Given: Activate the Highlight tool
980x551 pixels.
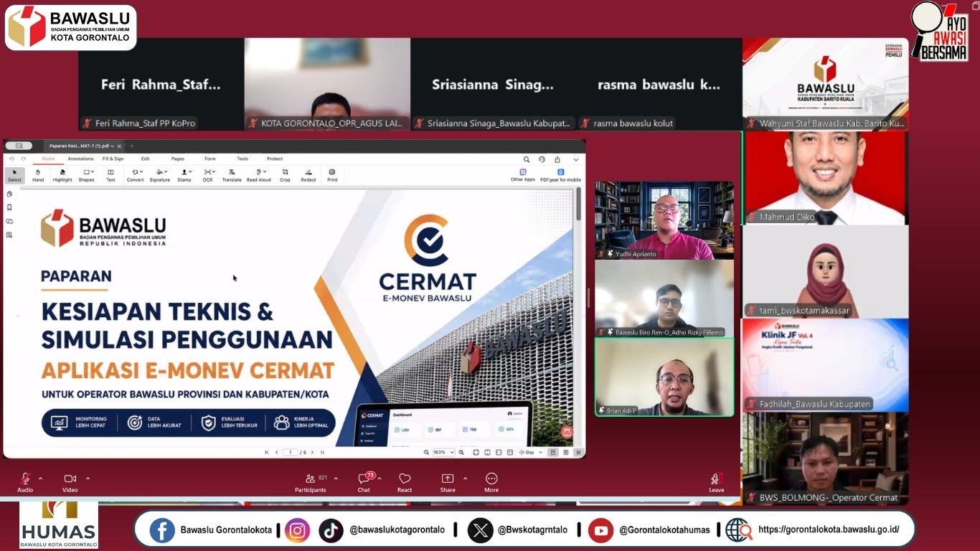Looking at the screenshot, I should tap(62, 175).
